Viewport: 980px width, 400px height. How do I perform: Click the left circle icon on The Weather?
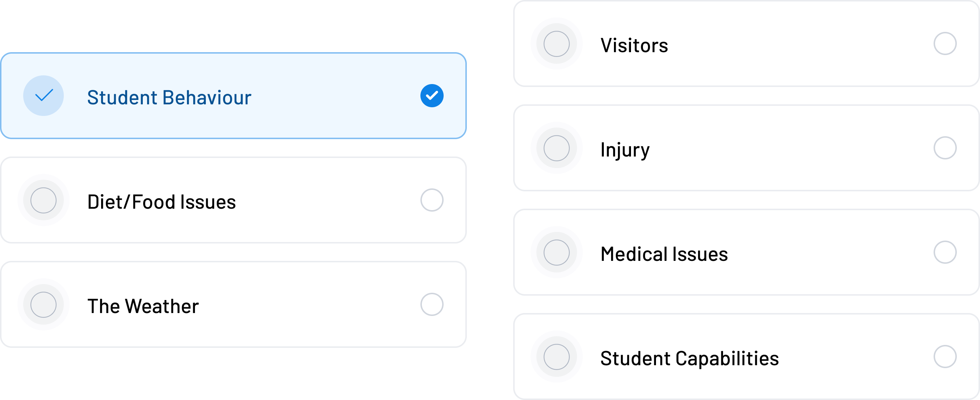(x=43, y=304)
